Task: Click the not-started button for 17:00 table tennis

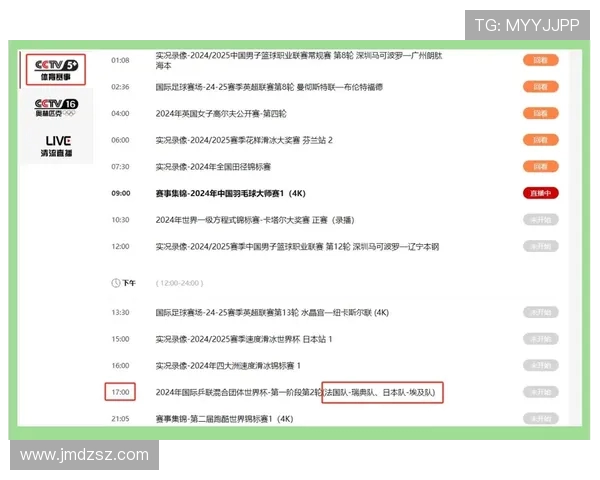Action: click(x=541, y=392)
